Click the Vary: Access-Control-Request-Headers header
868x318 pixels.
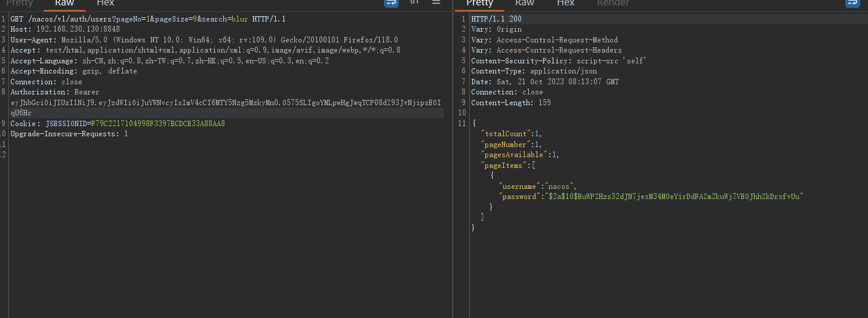point(546,50)
